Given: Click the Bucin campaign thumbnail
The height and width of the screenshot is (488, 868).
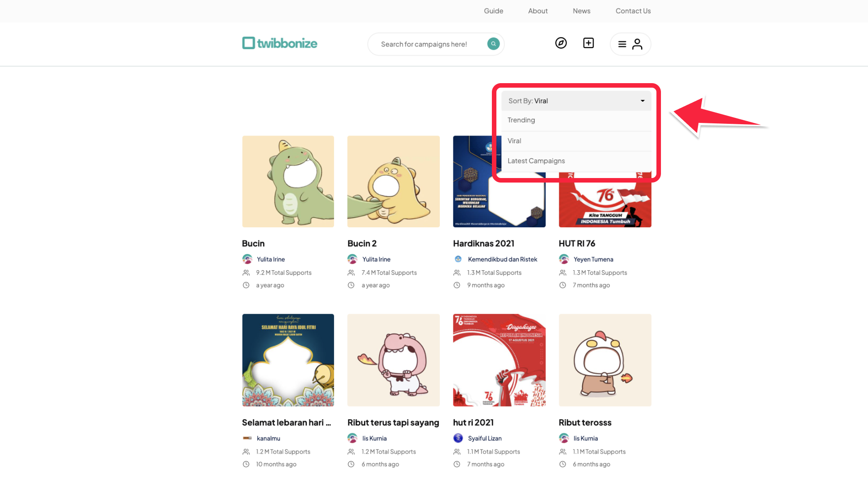Looking at the screenshot, I should click(288, 181).
